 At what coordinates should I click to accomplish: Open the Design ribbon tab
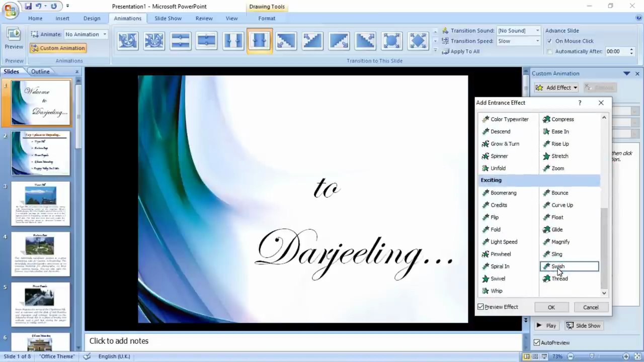point(92,19)
